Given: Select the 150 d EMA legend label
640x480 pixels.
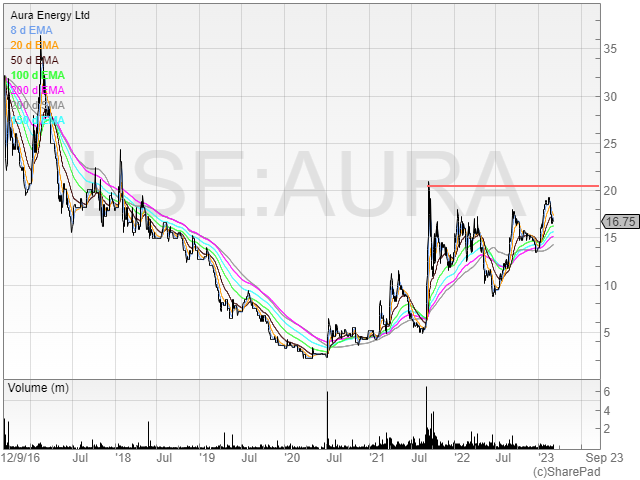Looking at the screenshot, I should (38, 120).
